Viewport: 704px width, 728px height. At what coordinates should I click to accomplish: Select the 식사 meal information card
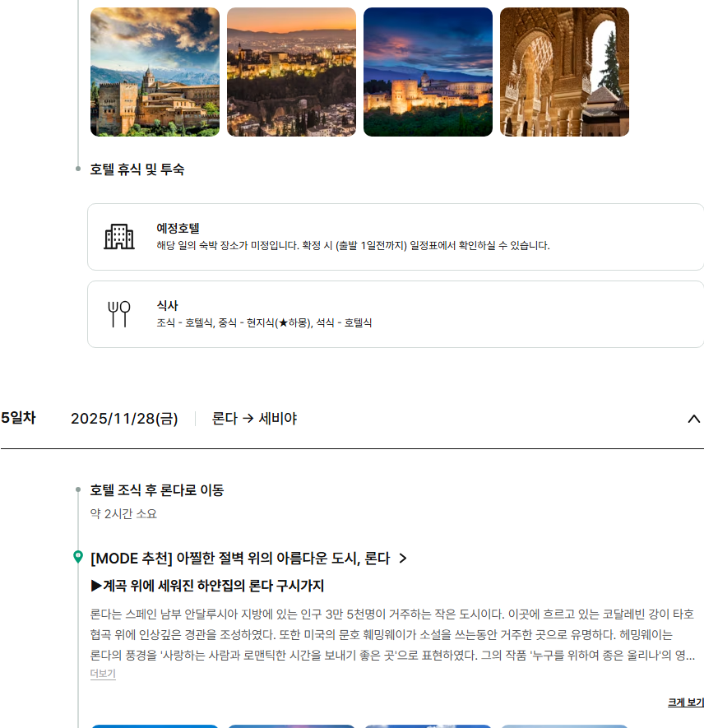[395, 314]
